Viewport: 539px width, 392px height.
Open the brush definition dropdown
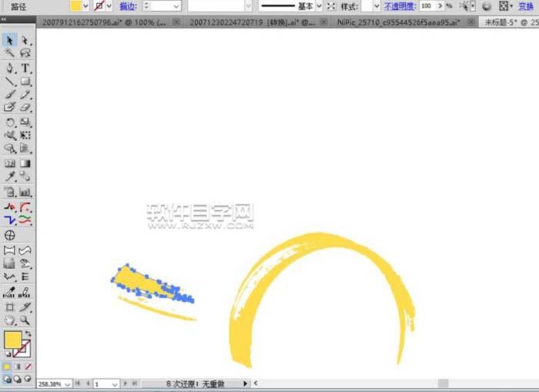pos(248,6)
